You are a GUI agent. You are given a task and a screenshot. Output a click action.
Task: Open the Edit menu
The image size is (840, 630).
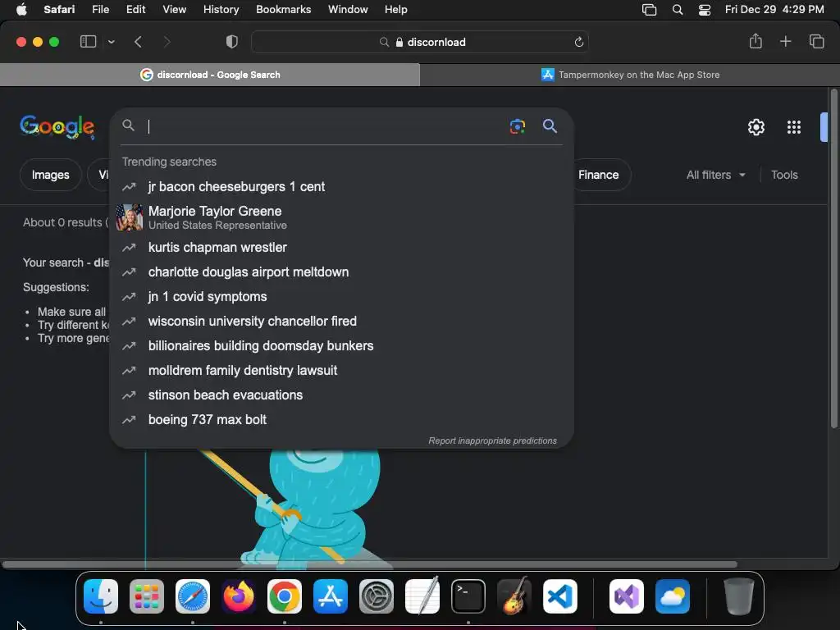click(x=135, y=10)
